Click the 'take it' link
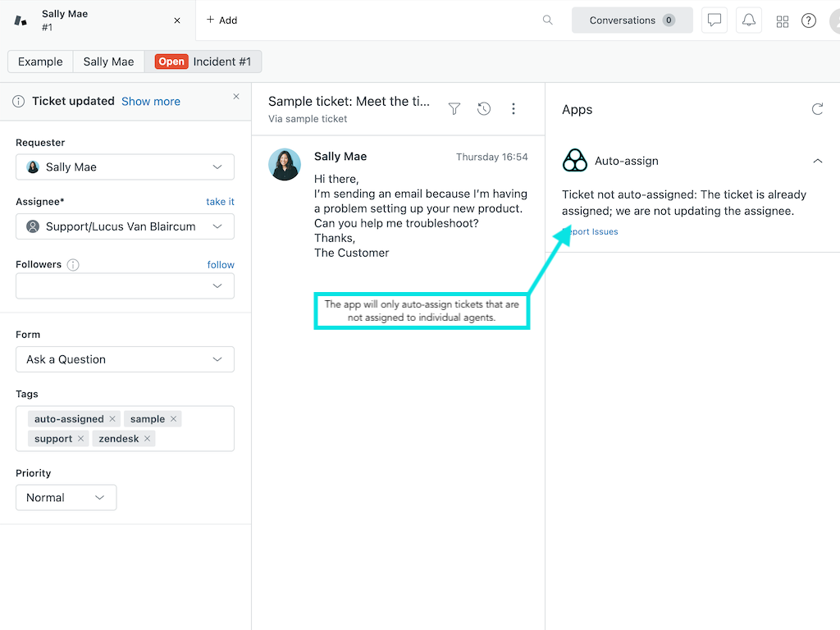Image resolution: width=840 pixels, height=630 pixels. [220, 202]
